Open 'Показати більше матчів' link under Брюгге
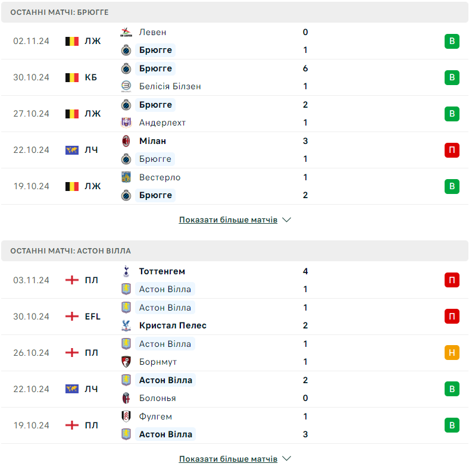 228,220
